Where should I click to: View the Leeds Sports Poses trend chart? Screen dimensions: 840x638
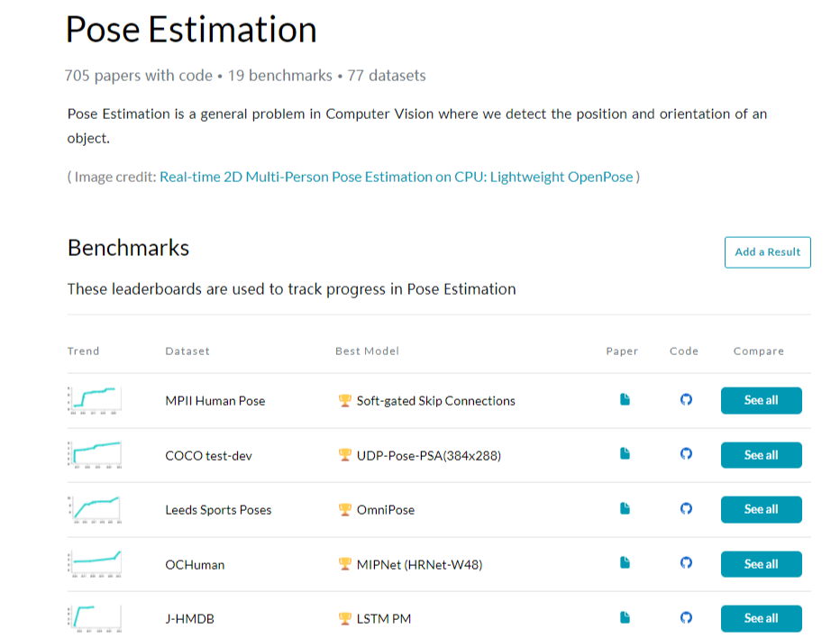[95, 509]
